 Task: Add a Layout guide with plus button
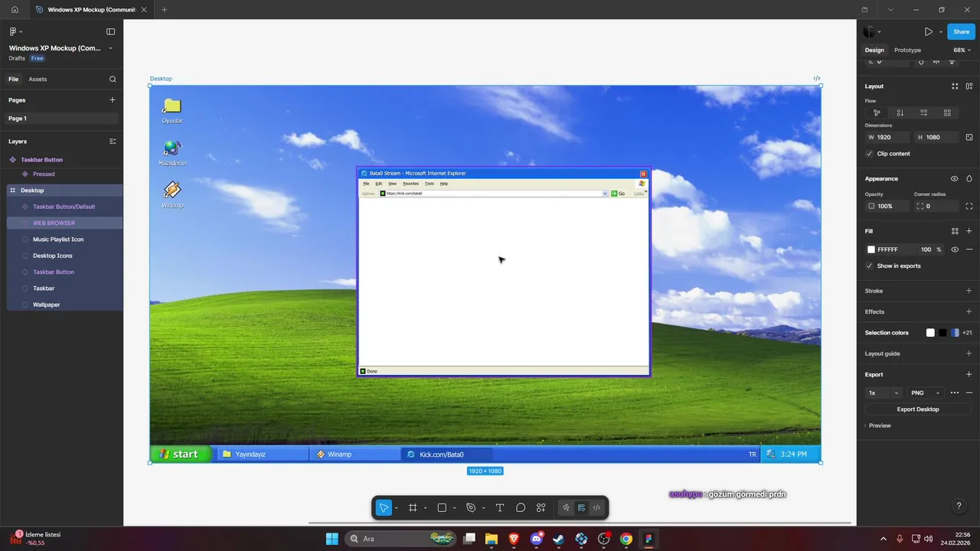[969, 354]
